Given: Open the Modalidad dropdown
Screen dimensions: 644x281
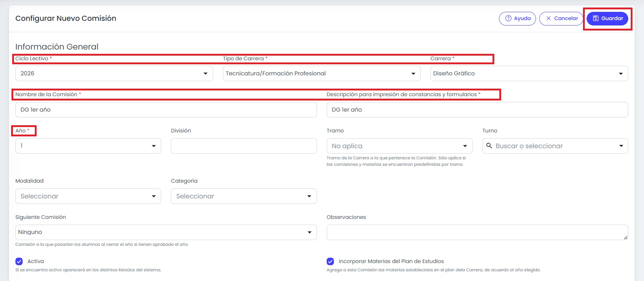Looking at the screenshot, I should 88,196.
